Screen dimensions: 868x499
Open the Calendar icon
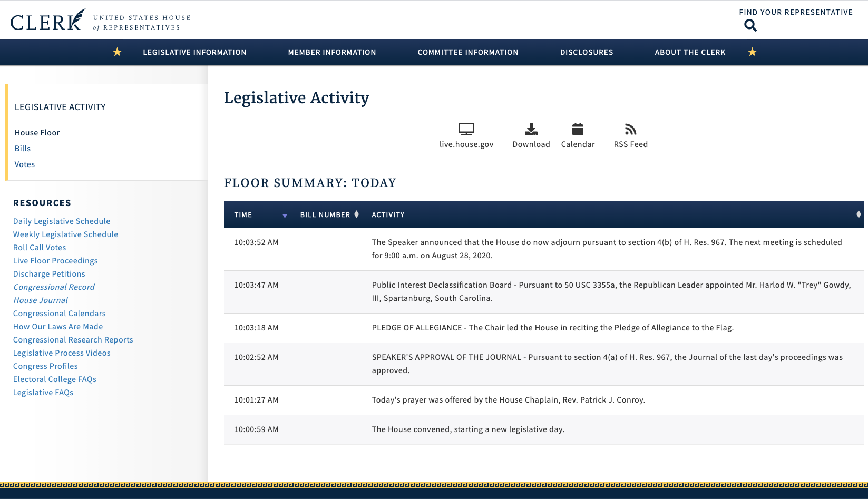click(578, 129)
